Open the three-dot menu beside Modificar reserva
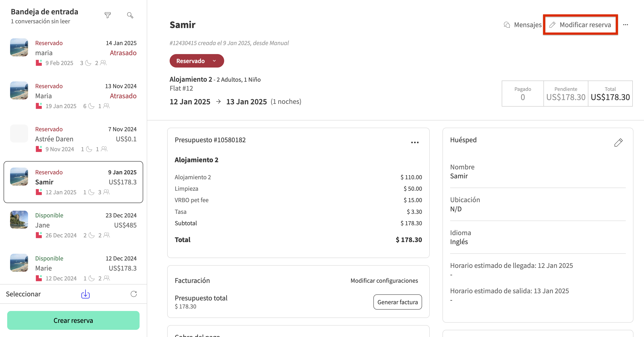Viewport: 644px width, 337px height. pos(626,25)
